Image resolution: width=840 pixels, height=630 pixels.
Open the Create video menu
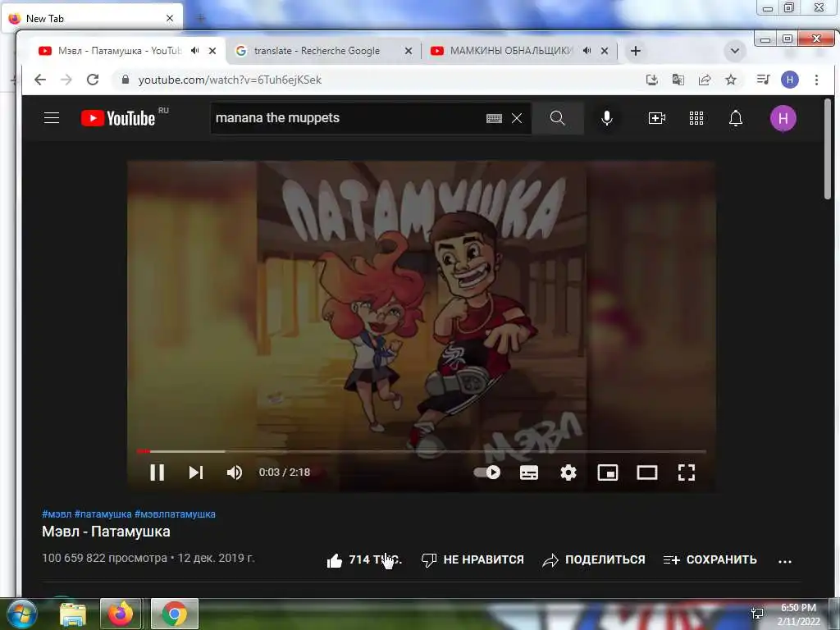click(657, 118)
